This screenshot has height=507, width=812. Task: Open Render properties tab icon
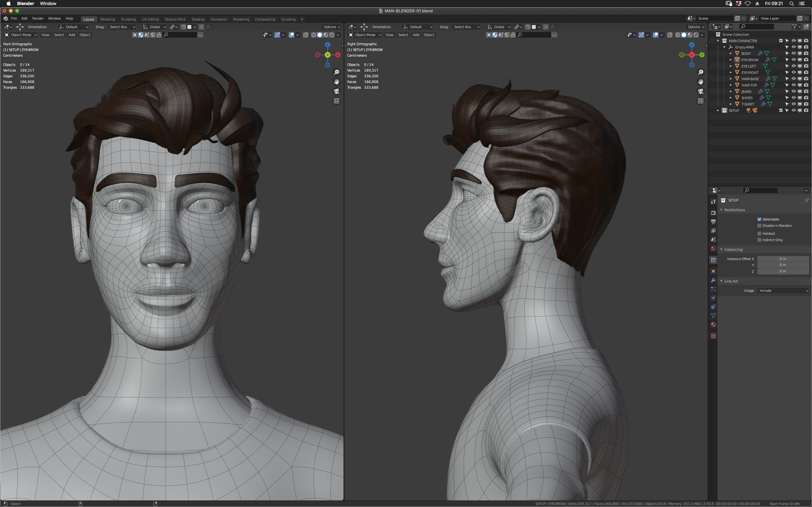713,213
